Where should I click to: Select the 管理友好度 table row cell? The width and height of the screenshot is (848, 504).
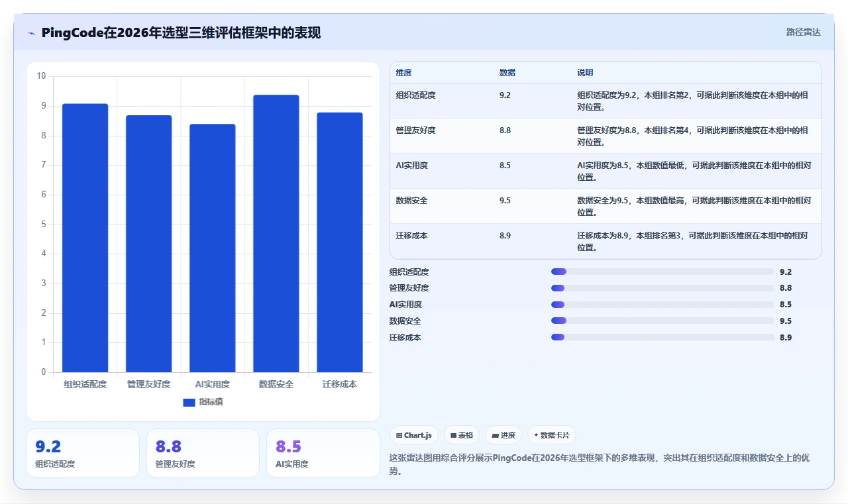pyautogui.click(x=415, y=130)
